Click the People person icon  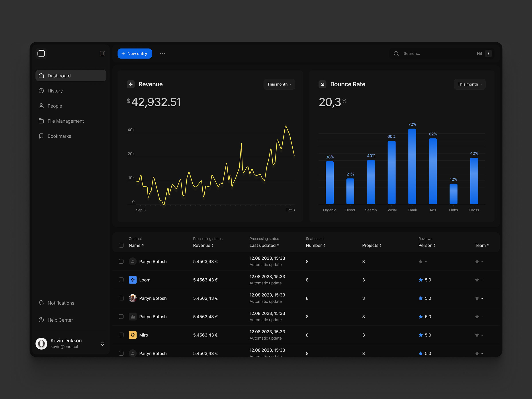[41, 106]
